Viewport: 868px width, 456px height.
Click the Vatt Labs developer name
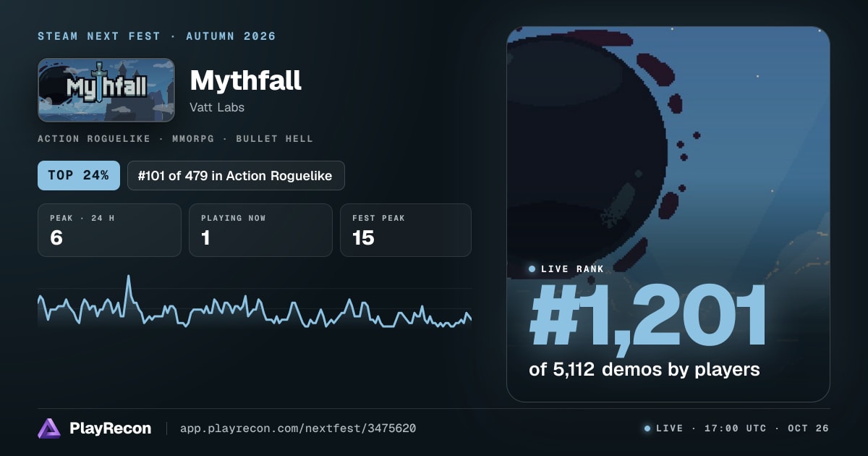[x=217, y=107]
